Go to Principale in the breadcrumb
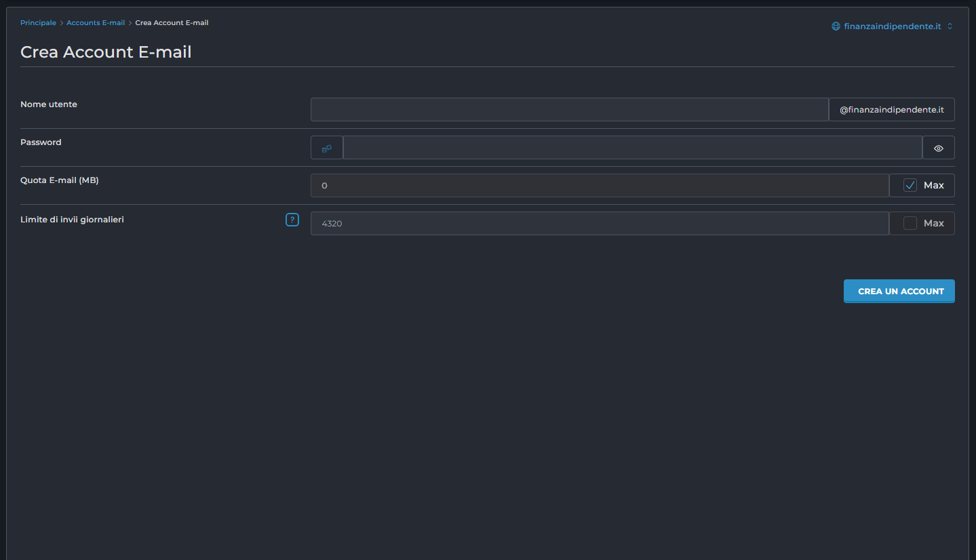Screen dimensions: 976x560 click(38, 23)
